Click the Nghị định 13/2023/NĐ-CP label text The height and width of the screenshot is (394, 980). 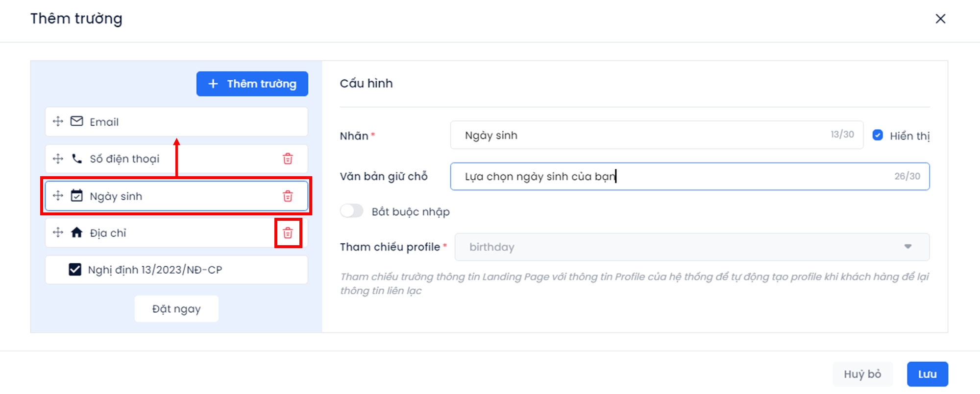tap(155, 270)
